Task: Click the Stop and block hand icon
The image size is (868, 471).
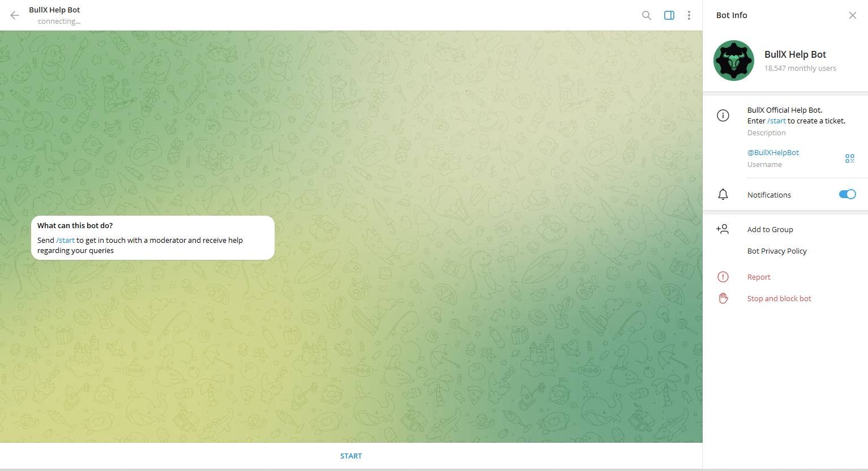Action: [x=723, y=298]
